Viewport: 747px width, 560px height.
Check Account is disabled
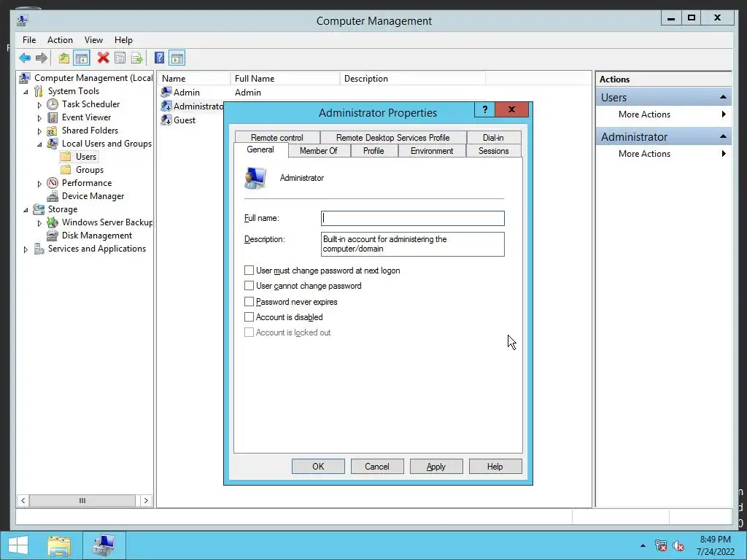249,316
